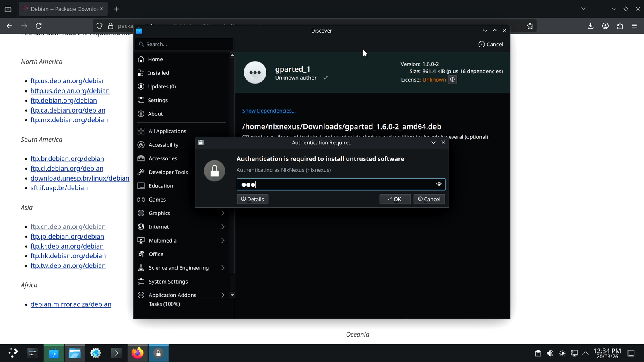Click the Application Addons icon
644x362 pixels.
[141, 295]
